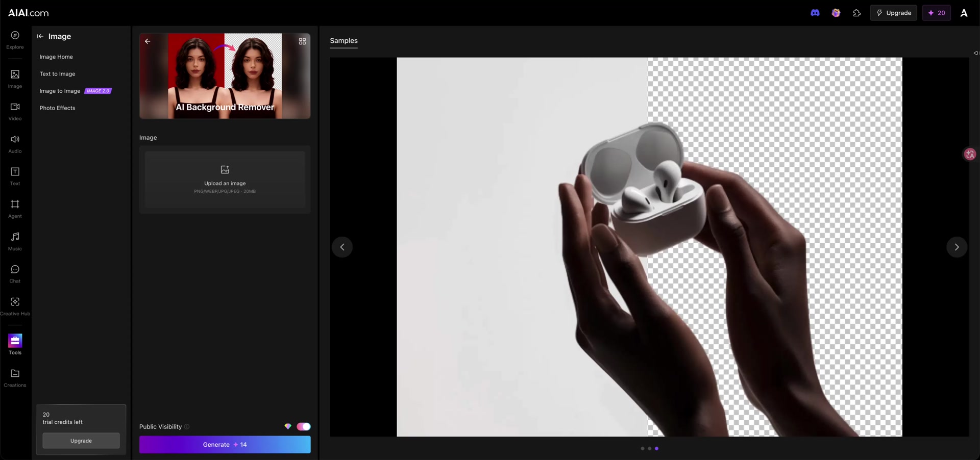The height and width of the screenshot is (460, 980).
Task: Click the floating pink assistant icon
Action: [970, 154]
